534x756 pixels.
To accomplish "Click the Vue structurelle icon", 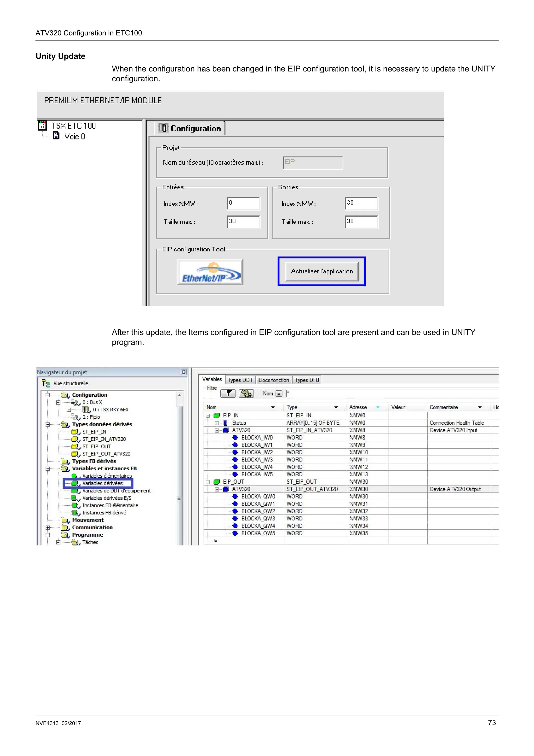I will tap(46, 383).
